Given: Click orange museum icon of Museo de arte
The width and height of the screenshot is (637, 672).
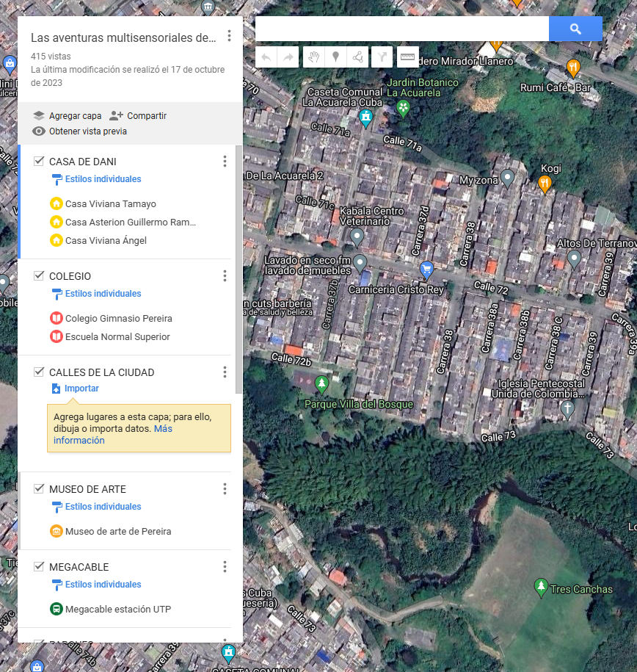Looking at the screenshot, I should coord(56,531).
